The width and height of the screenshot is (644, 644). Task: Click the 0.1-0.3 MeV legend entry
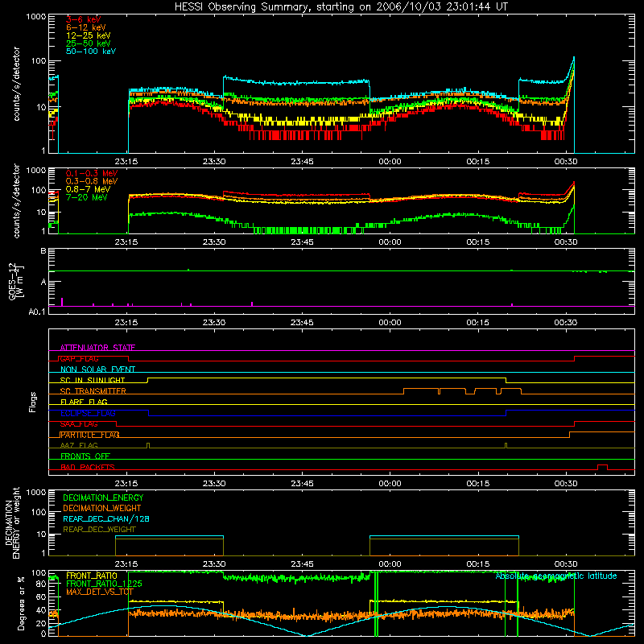(92, 173)
